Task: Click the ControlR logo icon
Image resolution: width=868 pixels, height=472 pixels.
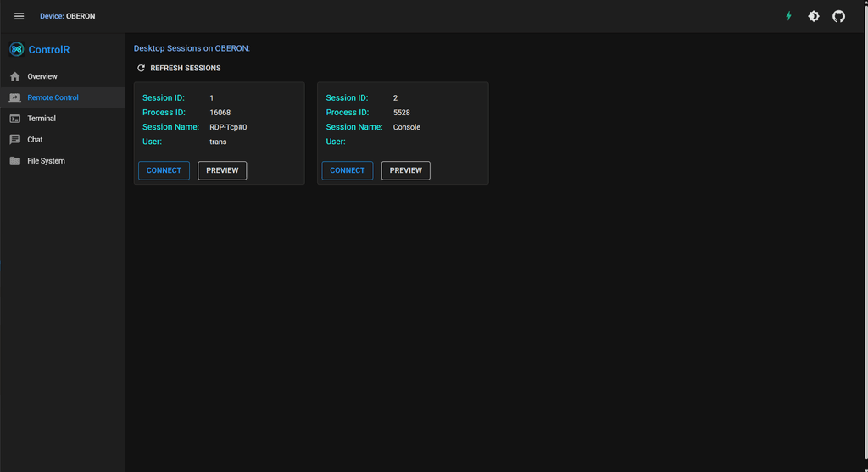Action: click(16, 49)
